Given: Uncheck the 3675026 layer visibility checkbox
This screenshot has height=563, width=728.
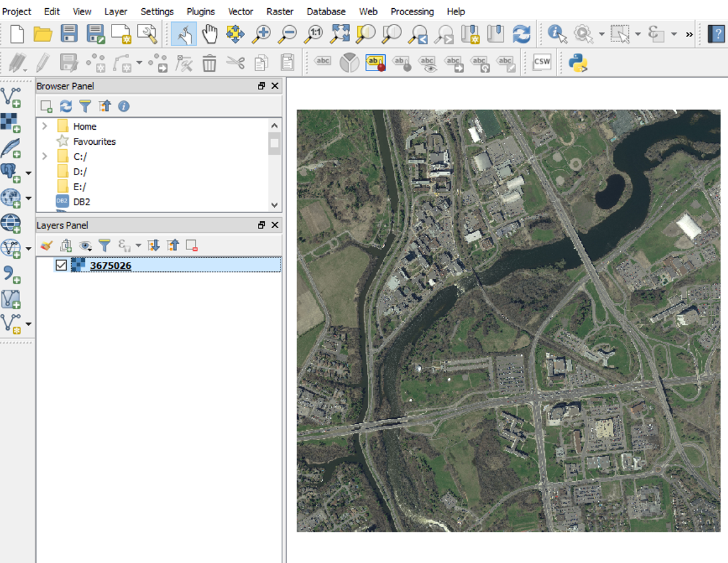Looking at the screenshot, I should (61, 266).
